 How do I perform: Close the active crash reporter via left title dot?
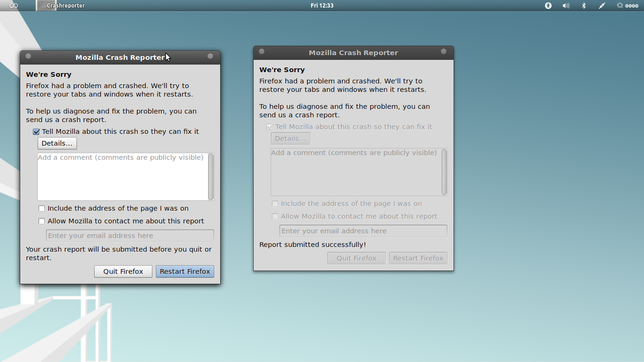point(28,56)
